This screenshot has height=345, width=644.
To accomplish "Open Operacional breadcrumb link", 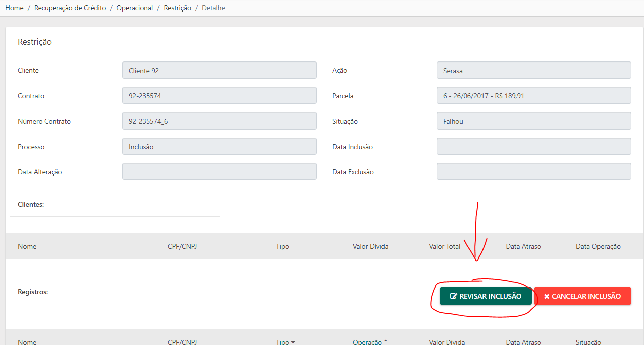I will [135, 8].
